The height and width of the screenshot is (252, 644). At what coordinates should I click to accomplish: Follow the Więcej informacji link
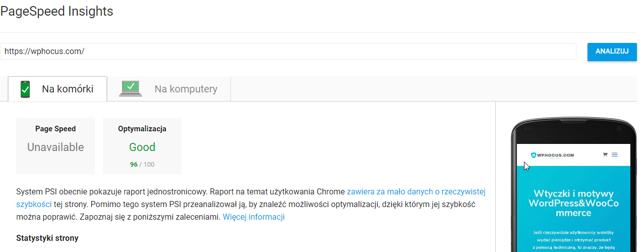(254, 217)
